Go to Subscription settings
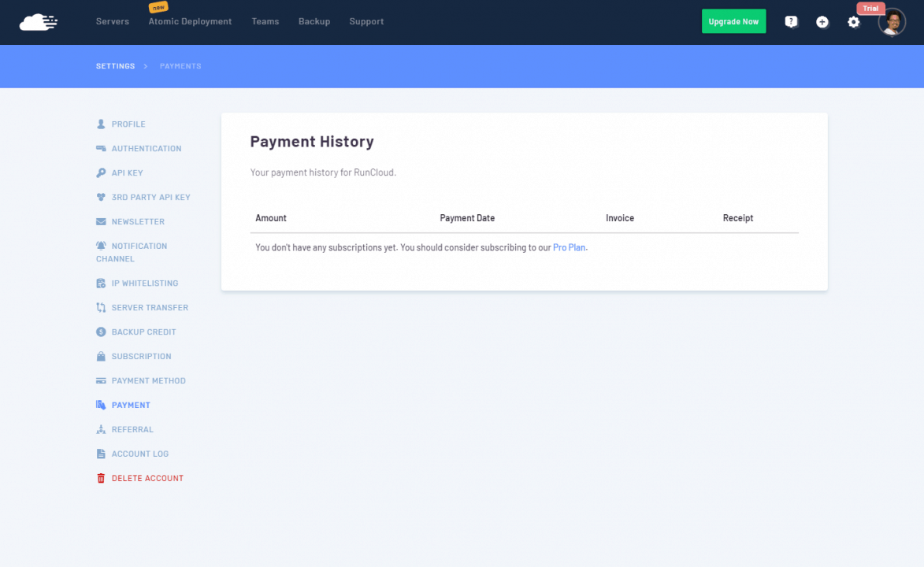This screenshot has width=924, height=567. pos(141,356)
